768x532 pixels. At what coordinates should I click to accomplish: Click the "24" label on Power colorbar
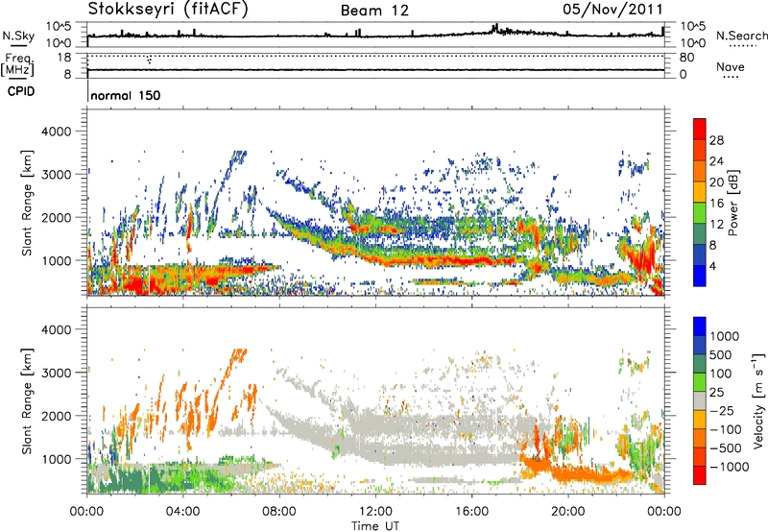coord(716,161)
